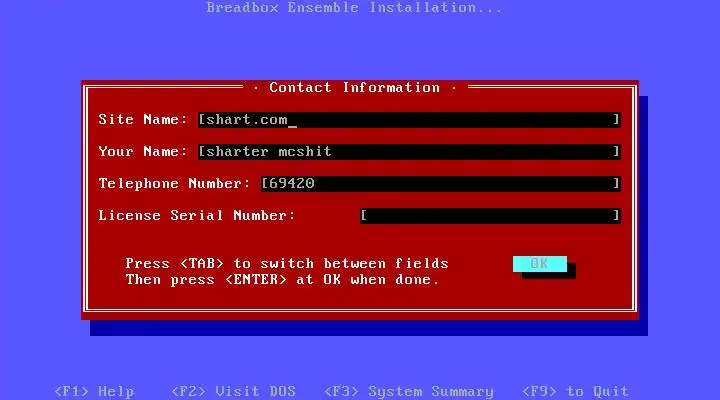Open F3 System Summary
The height and width of the screenshot is (400, 720).
coord(409,391)
